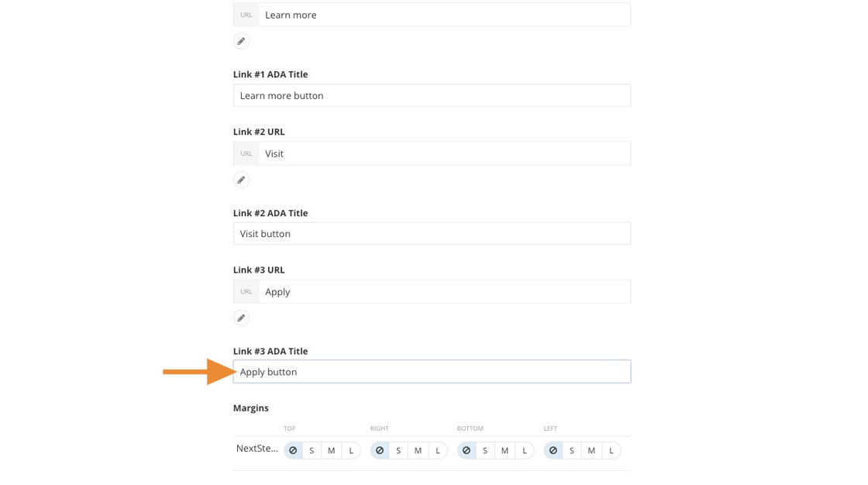
Task: Click the Link #3 URL field containing Apply
Action: [444, 291]
